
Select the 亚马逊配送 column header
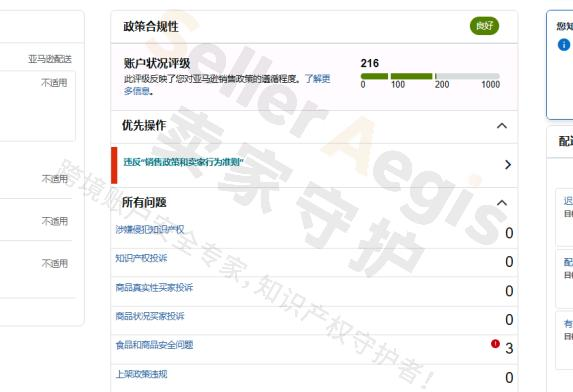pos(50,59)
